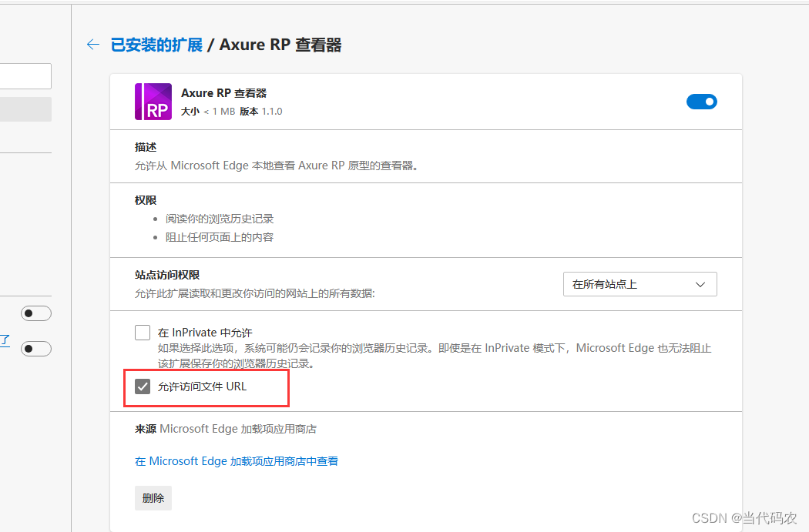The height and width of the screenshot is (532, 809).
Task: Click the 站点访问权限 heading
Action: click(x=167, y=275)
